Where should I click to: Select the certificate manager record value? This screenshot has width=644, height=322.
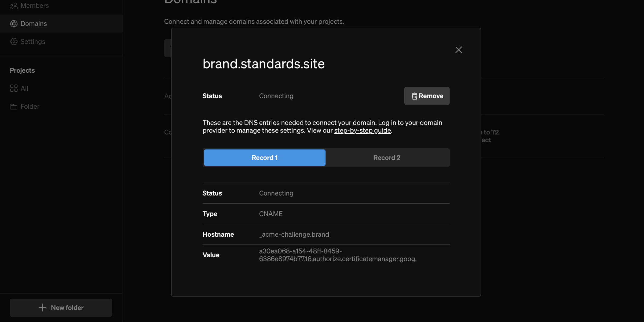pyautogui.click(x=338, y=255)
